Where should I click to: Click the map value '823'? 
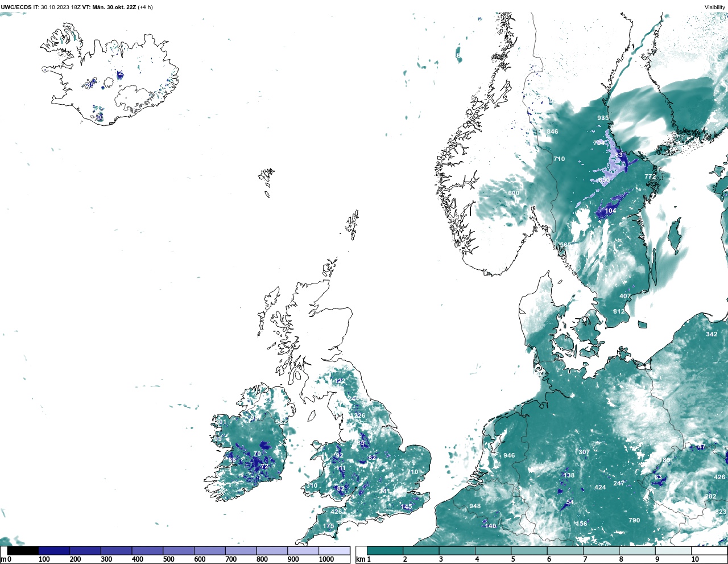[721, 512]
